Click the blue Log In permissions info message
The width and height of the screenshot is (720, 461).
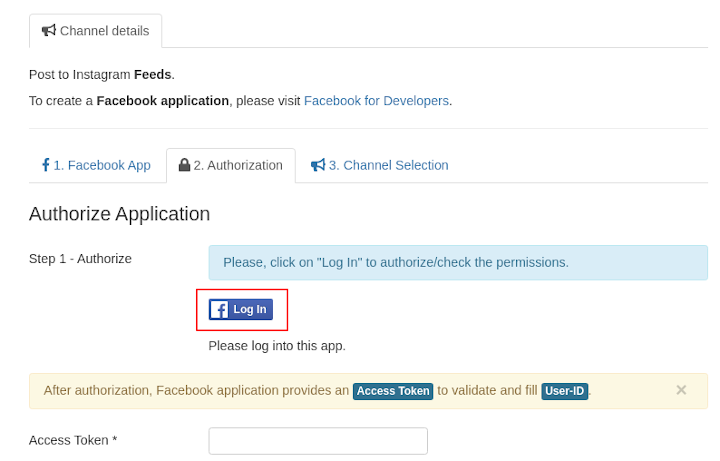point(458,263)
